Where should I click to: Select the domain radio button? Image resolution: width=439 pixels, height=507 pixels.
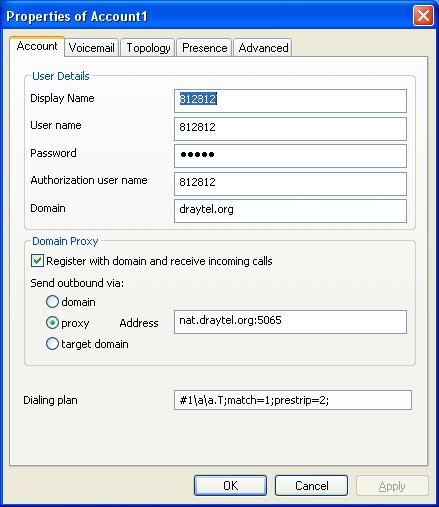click(52, 302)
